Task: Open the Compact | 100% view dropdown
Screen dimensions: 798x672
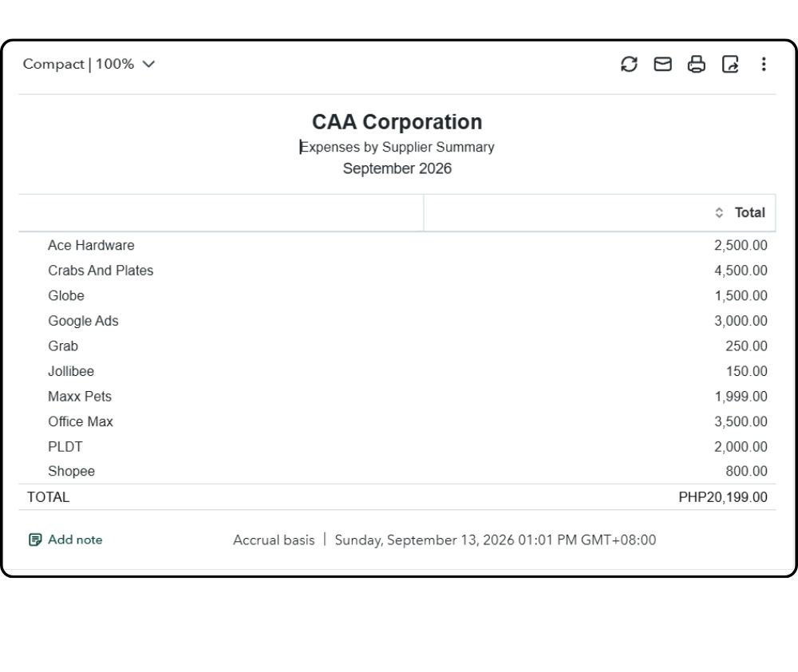Action: [x=89, y=64]
